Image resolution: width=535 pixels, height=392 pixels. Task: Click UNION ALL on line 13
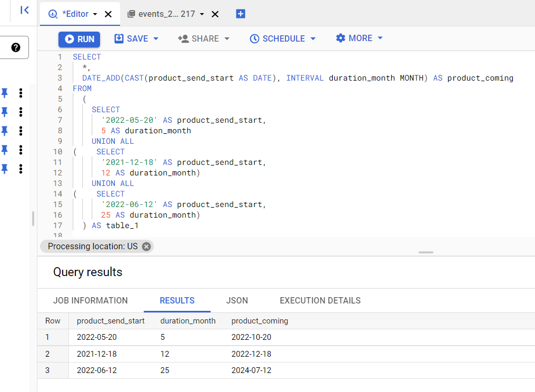tap(113, 183)
